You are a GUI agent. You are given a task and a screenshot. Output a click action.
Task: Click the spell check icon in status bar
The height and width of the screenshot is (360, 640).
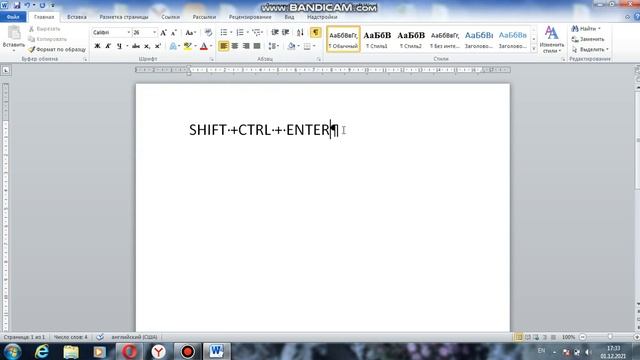click(100, 337)
